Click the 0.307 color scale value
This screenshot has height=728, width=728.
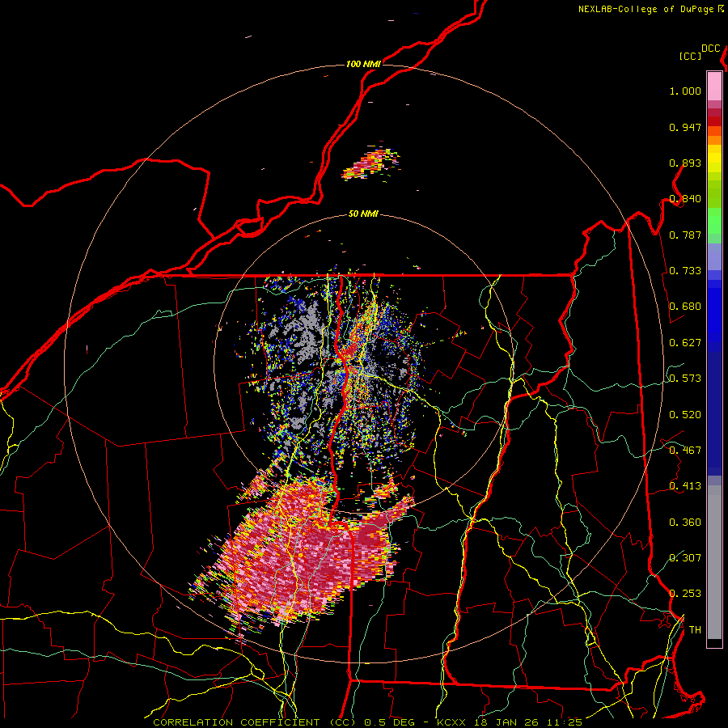coord(685,557)
